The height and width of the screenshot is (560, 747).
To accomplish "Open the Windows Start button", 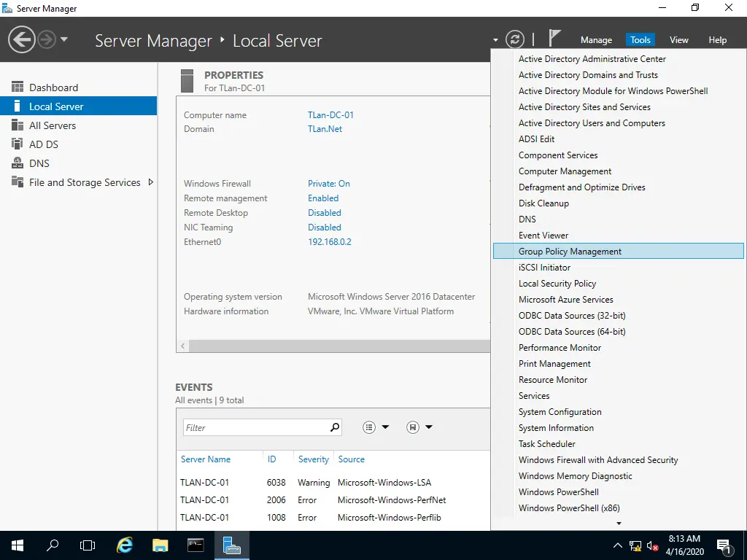I will (18, 545).
